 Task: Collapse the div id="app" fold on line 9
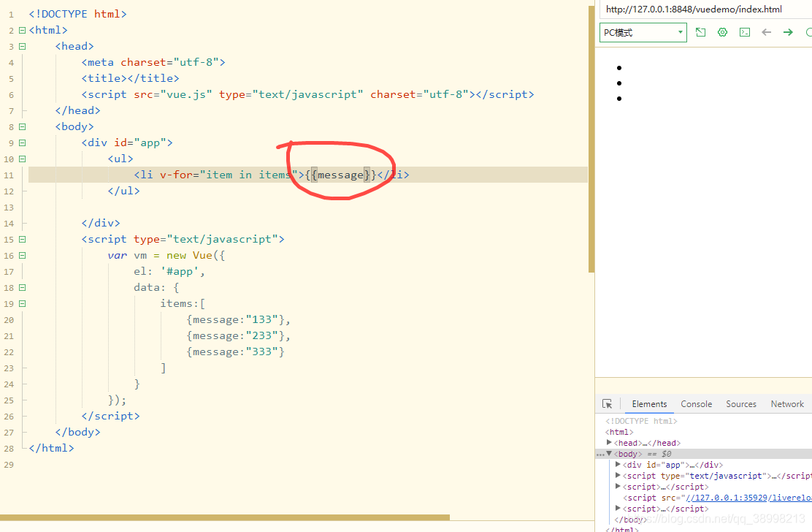click(22, 142)
